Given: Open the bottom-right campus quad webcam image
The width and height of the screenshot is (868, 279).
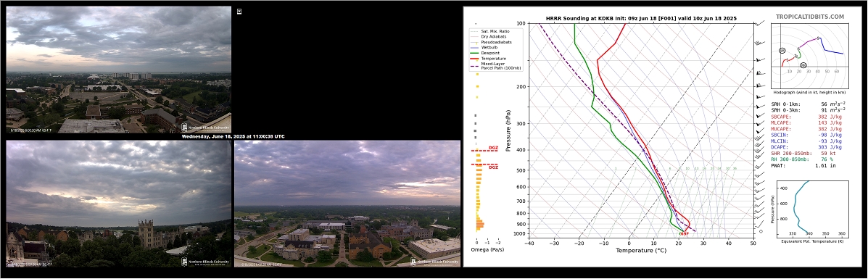Looking at the screenshot, I should pyautogui.click(x=347, y=204).
